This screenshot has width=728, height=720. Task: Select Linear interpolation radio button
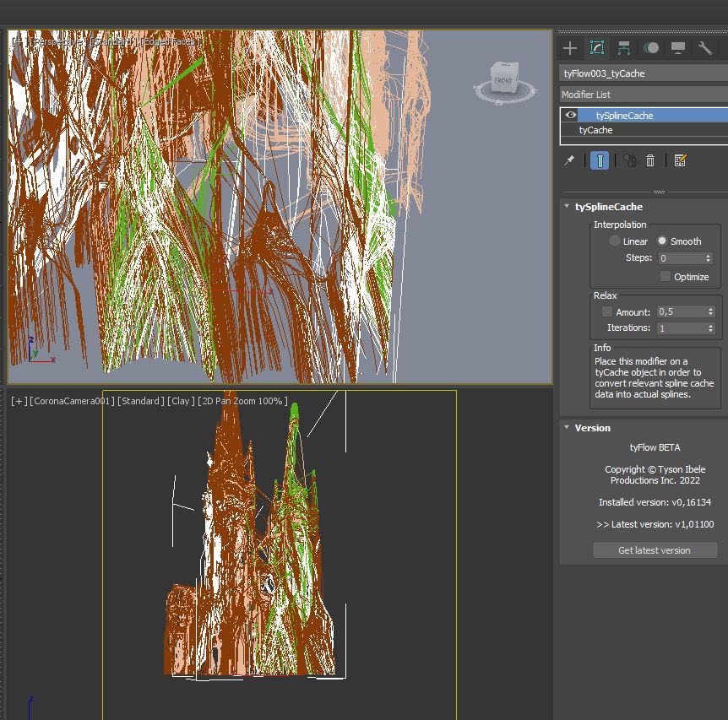click(615, 241)
